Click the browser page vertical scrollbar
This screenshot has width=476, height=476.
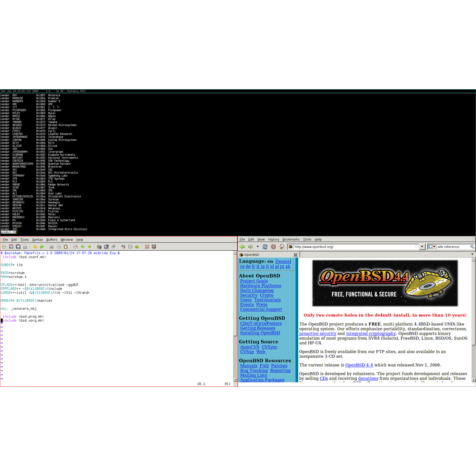tap(473, 316)
